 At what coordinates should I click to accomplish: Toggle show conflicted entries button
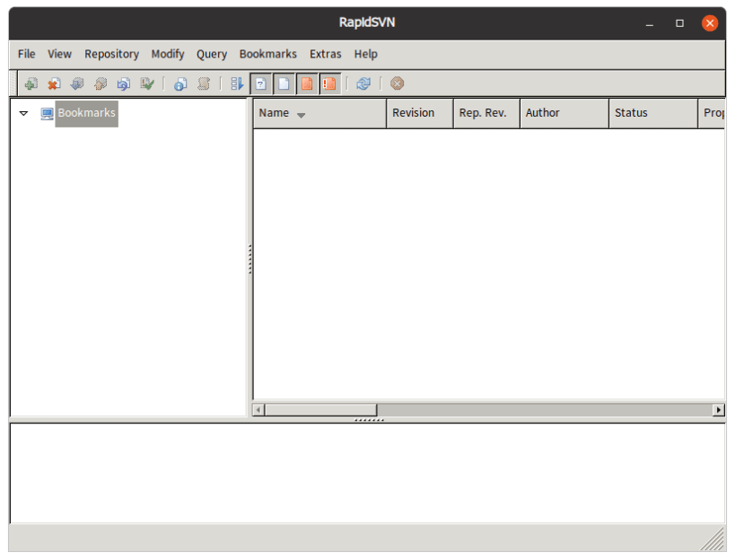tap(330, 83)
